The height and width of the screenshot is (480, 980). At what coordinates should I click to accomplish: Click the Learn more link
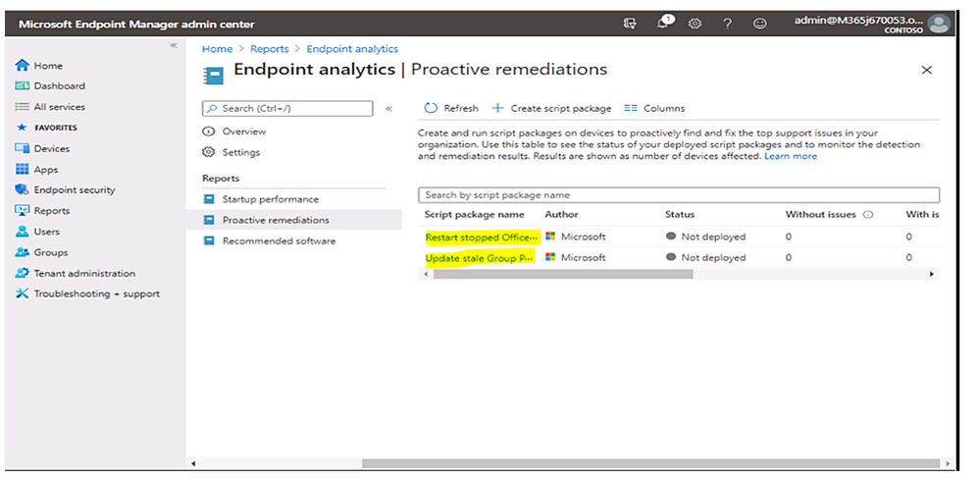[x=791, y=156]
